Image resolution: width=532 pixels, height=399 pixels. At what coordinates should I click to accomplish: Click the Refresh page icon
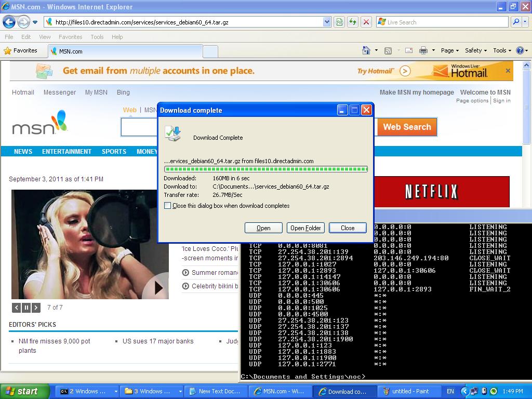(x=353, y=22)
